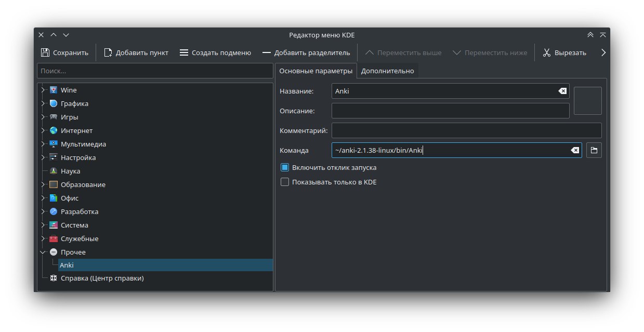Click the Wine category icon
Screen dimensions: 644x332
coord(54,90)
